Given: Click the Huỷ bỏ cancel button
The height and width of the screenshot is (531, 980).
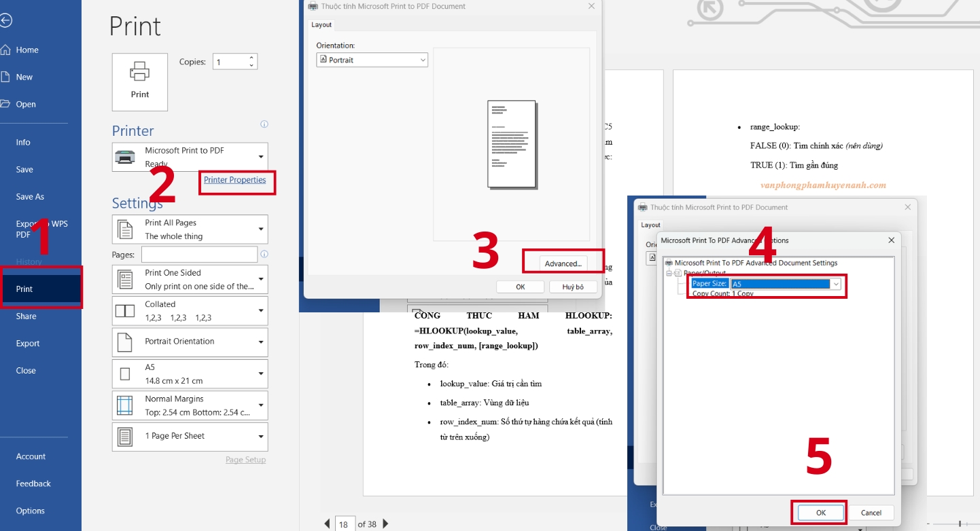Looking at the screenshot, I should point(573,287).
